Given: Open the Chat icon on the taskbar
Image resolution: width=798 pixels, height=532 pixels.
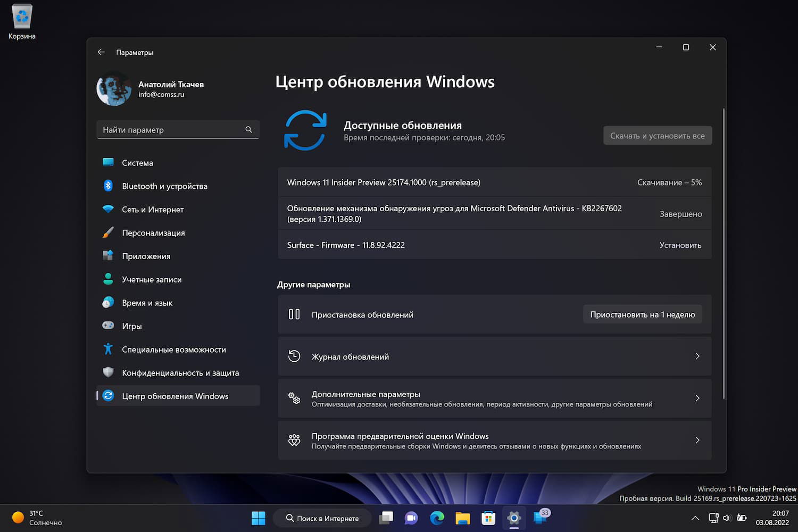Looking at the screenshot, I should 411,518.
